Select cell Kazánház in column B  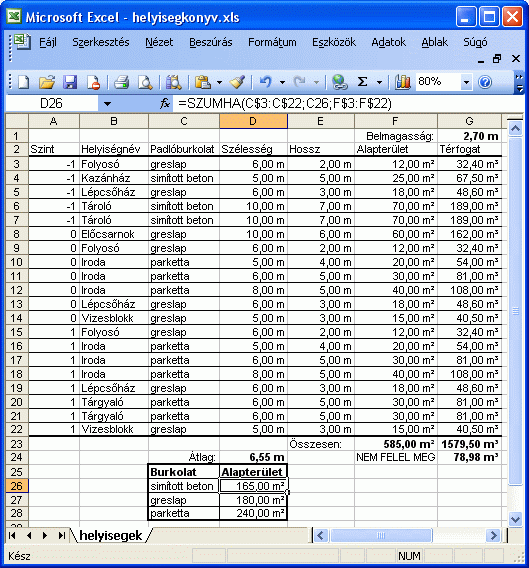[113, 178]
